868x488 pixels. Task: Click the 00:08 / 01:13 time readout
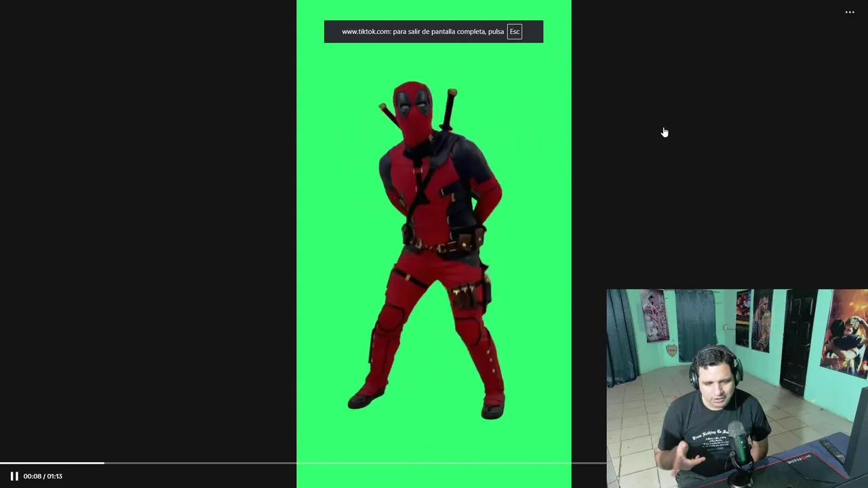point(43,476)
